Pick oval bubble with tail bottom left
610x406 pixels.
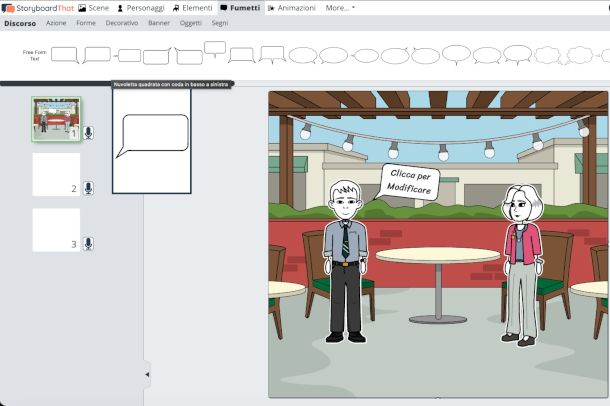tap(333, 55)
